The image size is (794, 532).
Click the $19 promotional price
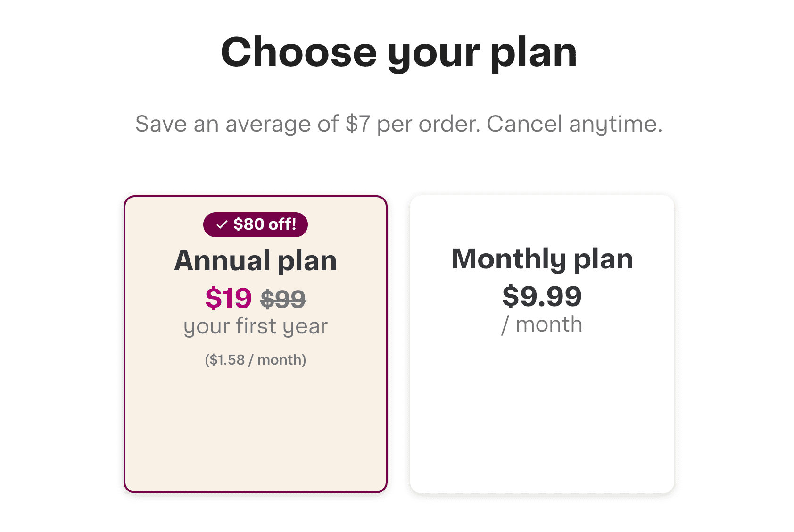click(x=230, y=298)
